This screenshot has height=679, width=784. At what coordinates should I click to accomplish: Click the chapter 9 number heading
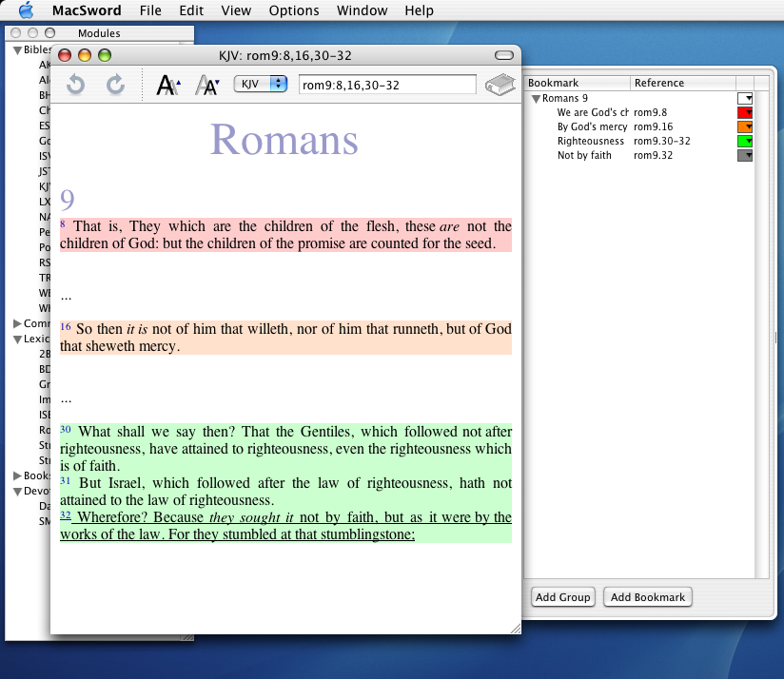click(67, 200)
